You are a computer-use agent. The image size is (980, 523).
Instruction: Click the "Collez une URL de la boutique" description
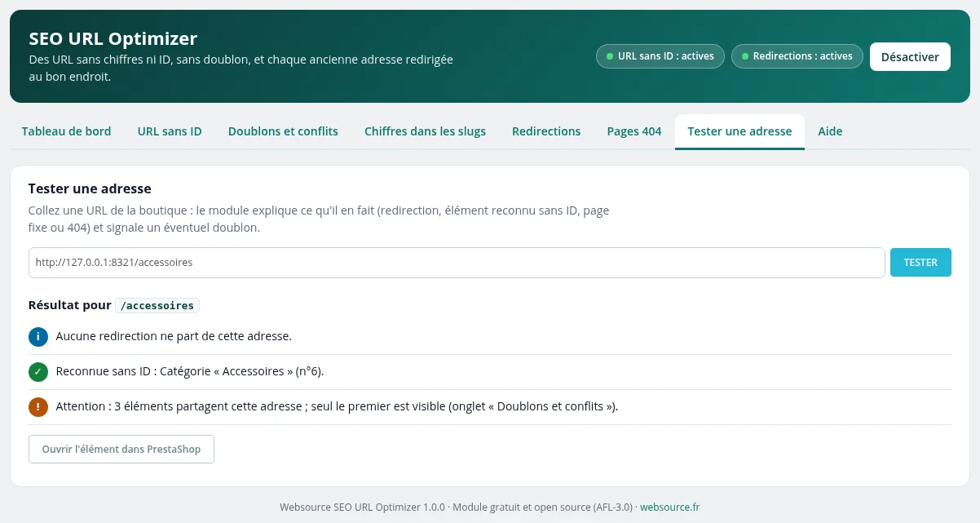pos(319,219)
